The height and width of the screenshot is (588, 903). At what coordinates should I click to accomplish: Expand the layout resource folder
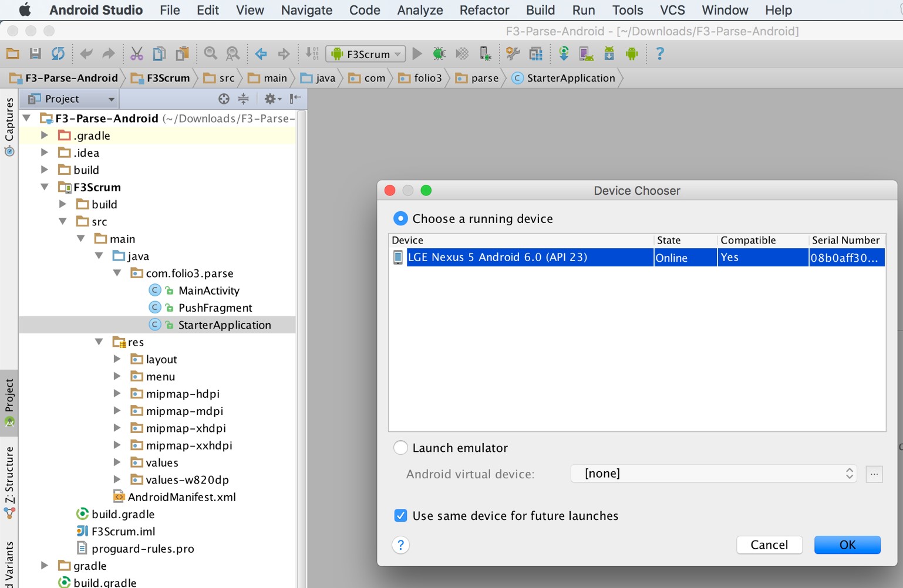[x=117, y=359]
